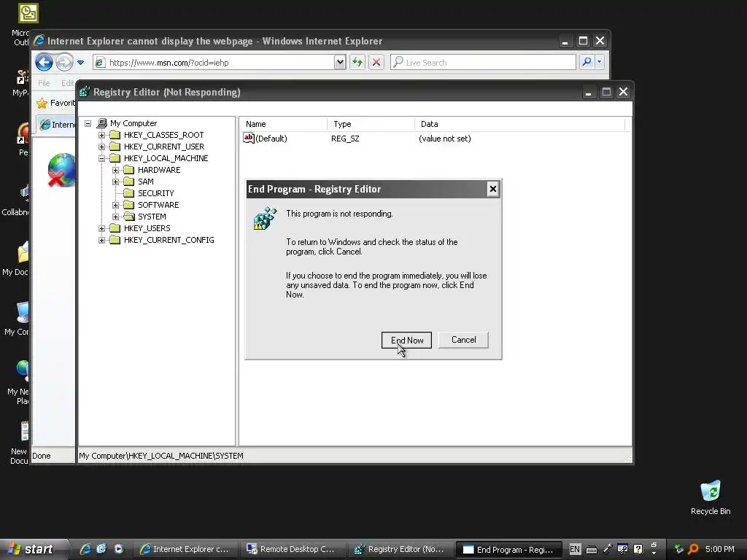The height and width of the screenshot is (560, 747).
Task: Click the Live Search magnifier button
Action: tap(587, 62)
